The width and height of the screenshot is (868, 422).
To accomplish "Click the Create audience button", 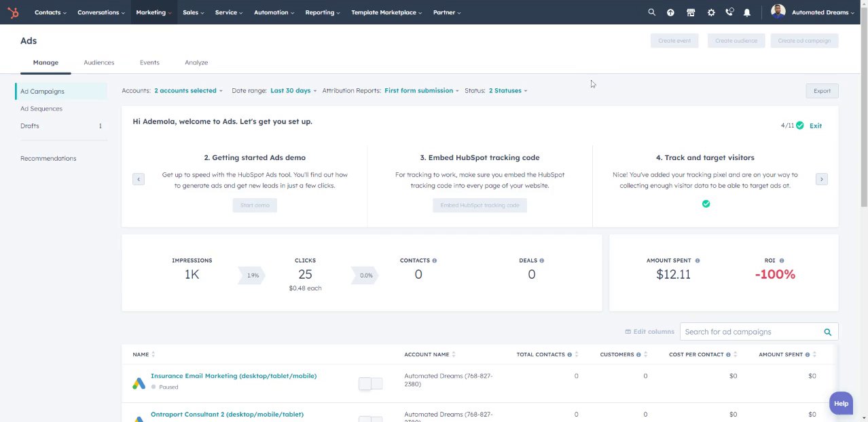I will pyautogui.click(x=736, y=41).
